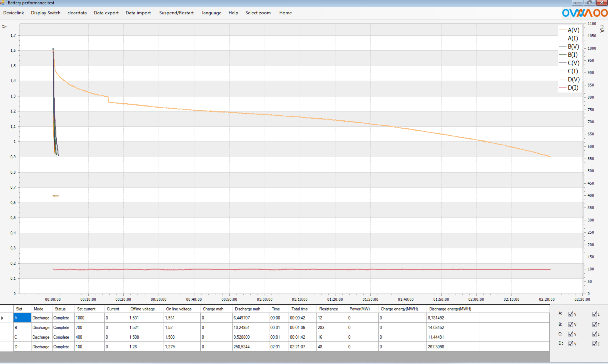
Task: Click the OWMOO logo
Action: point(584,13)
